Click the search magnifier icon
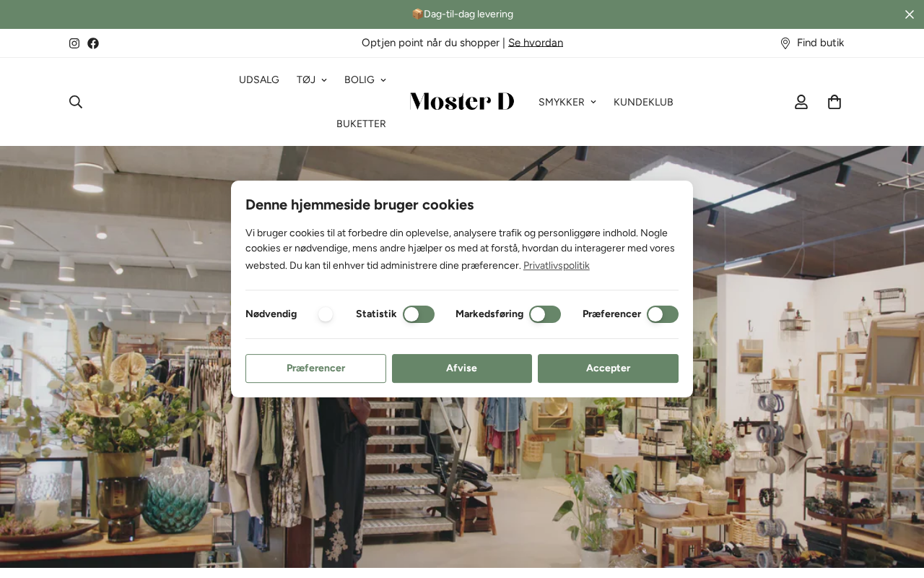This screenshot has height=578, width=924. pyautogui.click(x=76, y=102)
